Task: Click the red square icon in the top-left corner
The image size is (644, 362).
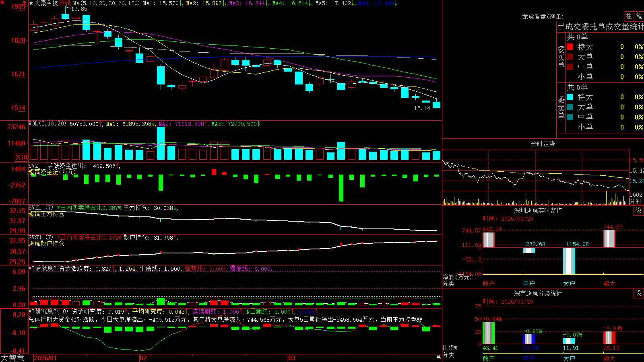Action: coord(2,2)
